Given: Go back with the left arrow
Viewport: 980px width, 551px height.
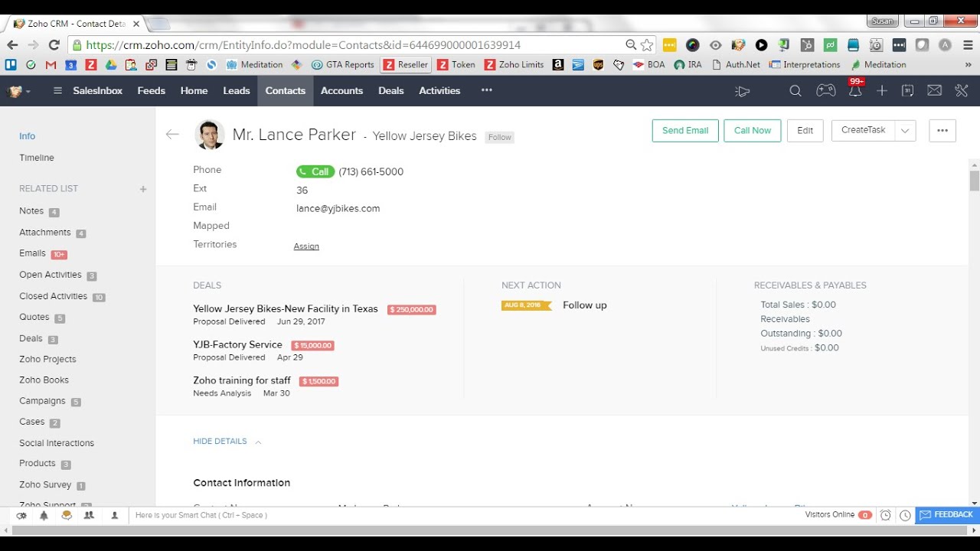Looking at the screenshot, I should click(x=172, y=134).
